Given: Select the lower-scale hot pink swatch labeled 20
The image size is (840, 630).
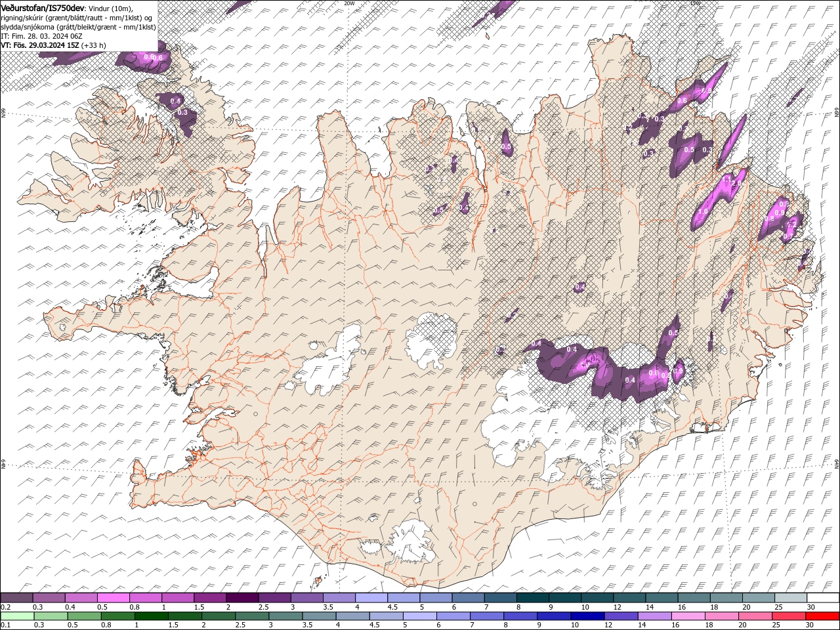Looking at the screenshot, I should pyautogui.click(x=755, y=616).
